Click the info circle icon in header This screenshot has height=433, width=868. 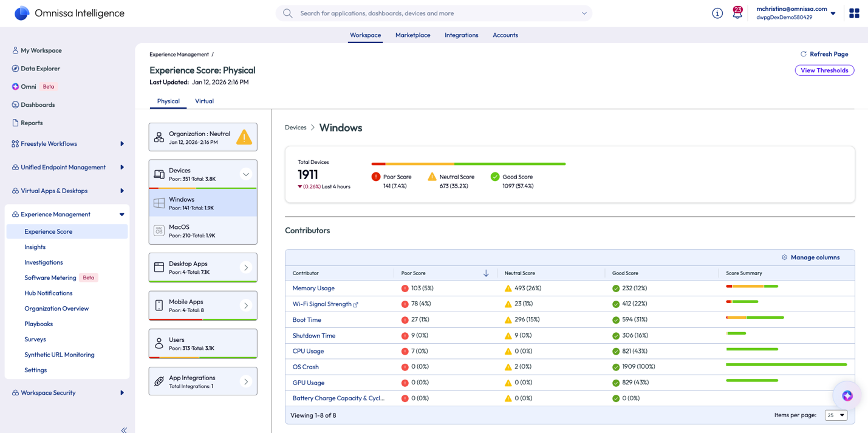coord(717,13)
